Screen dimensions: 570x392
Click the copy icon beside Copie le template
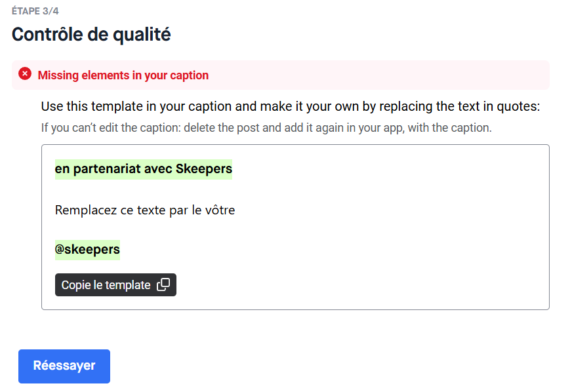click(163, 285)
